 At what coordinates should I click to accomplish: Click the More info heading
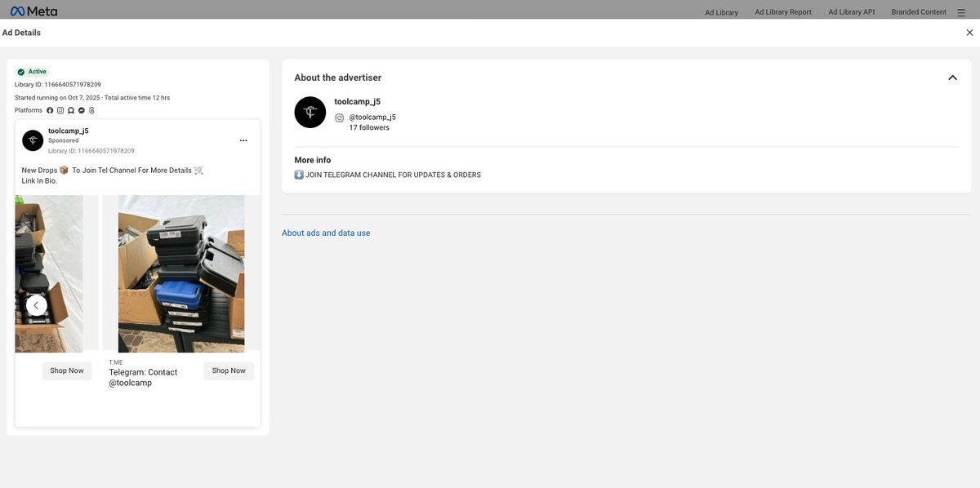(313, 161)
